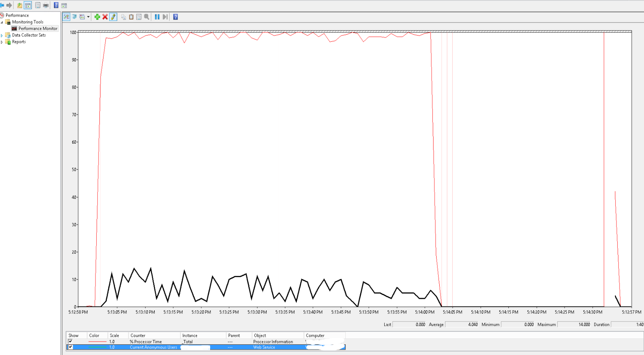Click the Print icon in the console toolbar
This screenshot has width=644, height=355.
pyautogui.click(x=46, y=5)
